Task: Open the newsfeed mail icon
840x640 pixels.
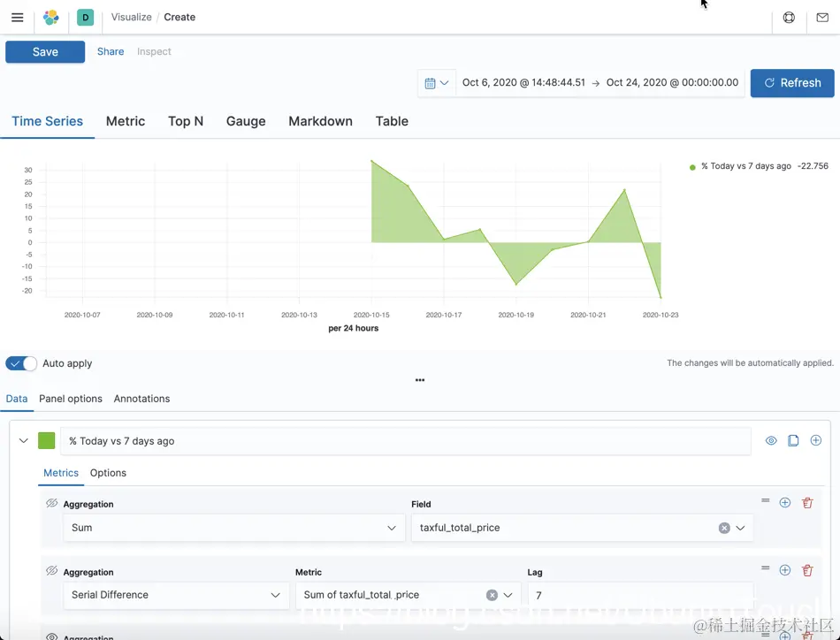Action: tap(822, 17)
